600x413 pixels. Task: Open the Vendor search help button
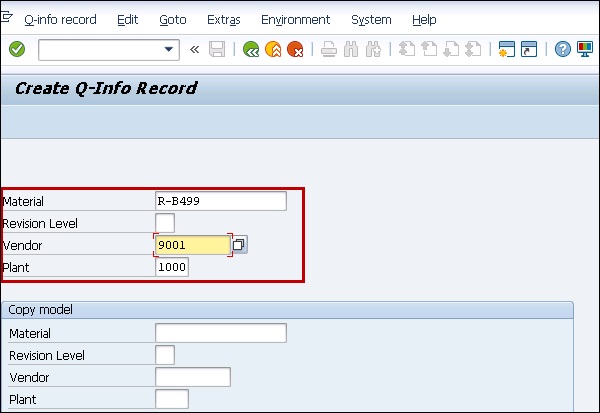[240, 245]
